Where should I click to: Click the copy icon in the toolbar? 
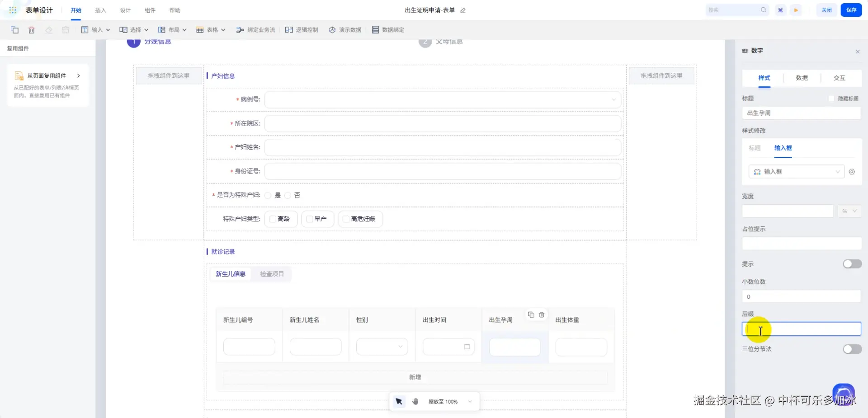click(14, 30)
